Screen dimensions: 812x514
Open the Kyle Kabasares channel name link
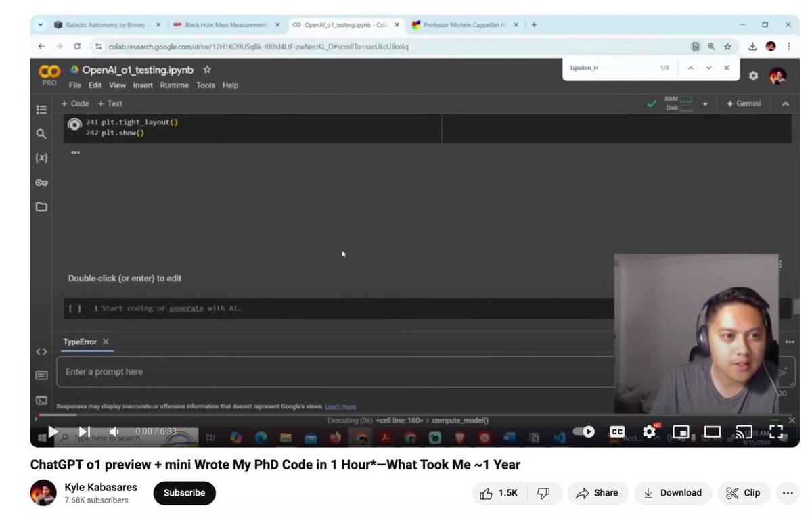(x=101, y=487)
